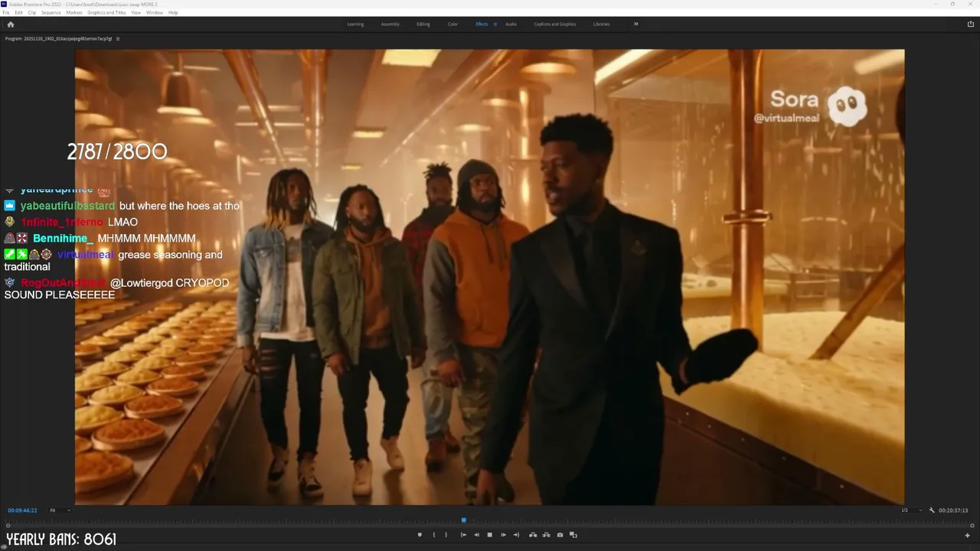Open the Window menu
Image resolution: width=980 pixels, height=551 pixels.
point(155,13)
